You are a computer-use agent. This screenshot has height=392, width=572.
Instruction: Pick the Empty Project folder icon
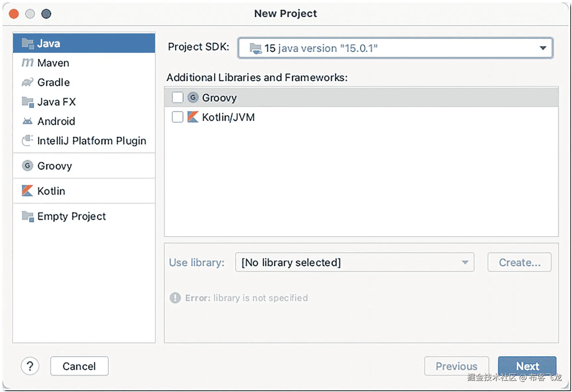pyautogui.click(x=28, y=216)
